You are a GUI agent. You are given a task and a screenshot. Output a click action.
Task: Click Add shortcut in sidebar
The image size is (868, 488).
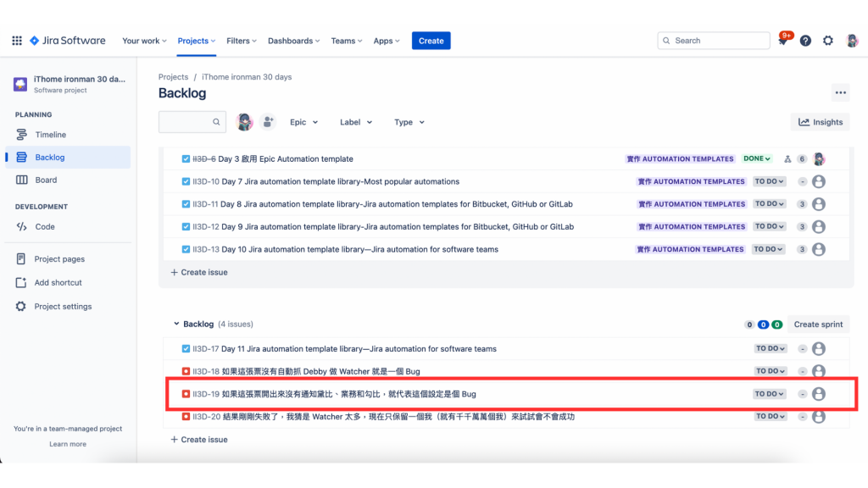[x=68, y=283]
